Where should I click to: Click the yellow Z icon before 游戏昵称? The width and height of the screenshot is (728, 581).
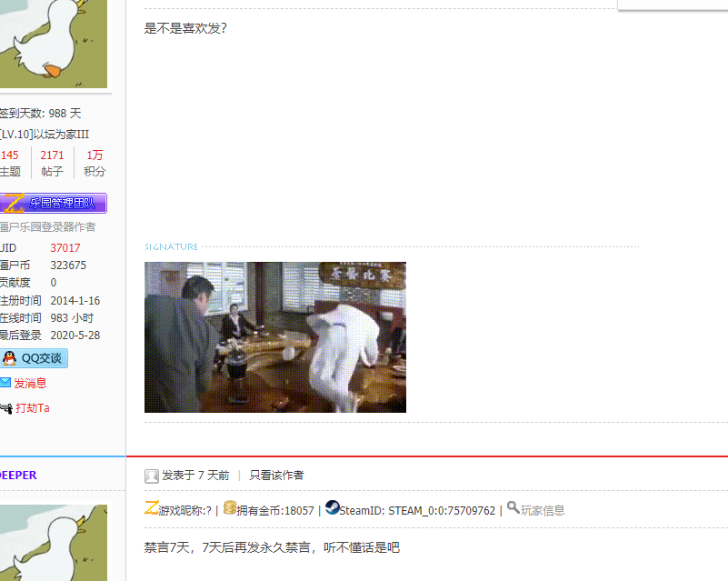point(152,509)
